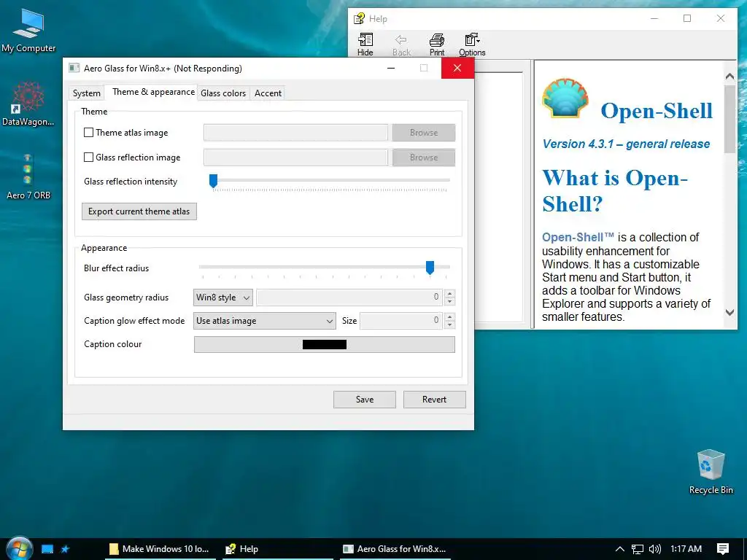The width and height of the screenshot is (747, 560).
Task: Click the Aero Glass title bar icon
Action: (74, 68)
